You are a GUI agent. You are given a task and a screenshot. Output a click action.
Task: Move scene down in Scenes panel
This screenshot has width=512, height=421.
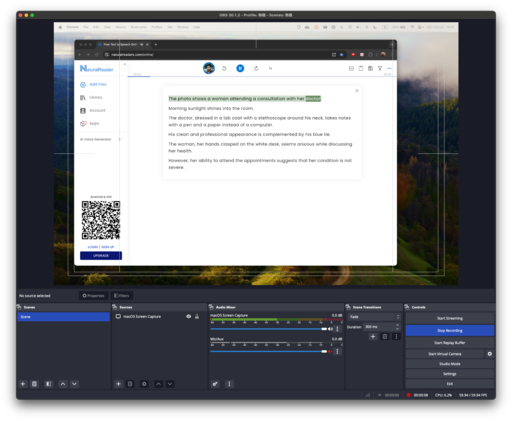tap(74, 384)
